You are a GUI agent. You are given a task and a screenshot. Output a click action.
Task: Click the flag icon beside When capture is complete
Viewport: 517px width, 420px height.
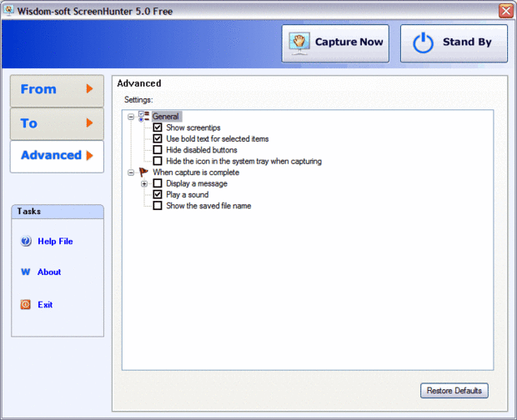pos(143,172)
